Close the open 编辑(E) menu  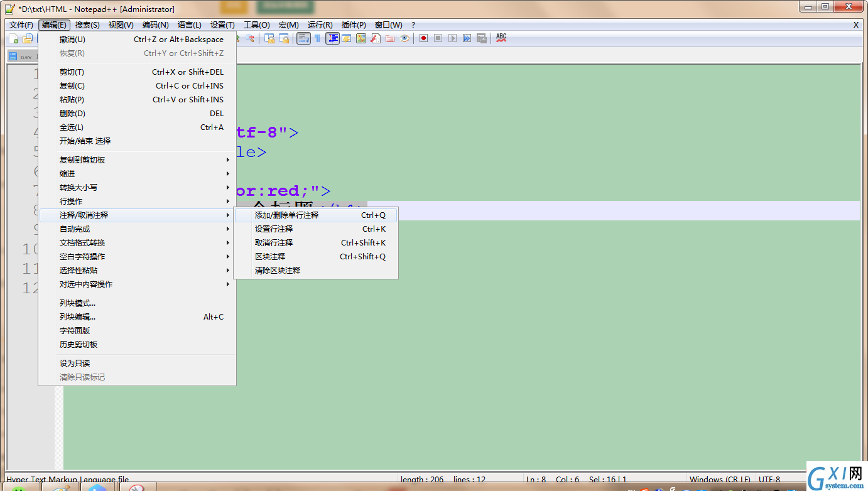[x=54, y=25]
